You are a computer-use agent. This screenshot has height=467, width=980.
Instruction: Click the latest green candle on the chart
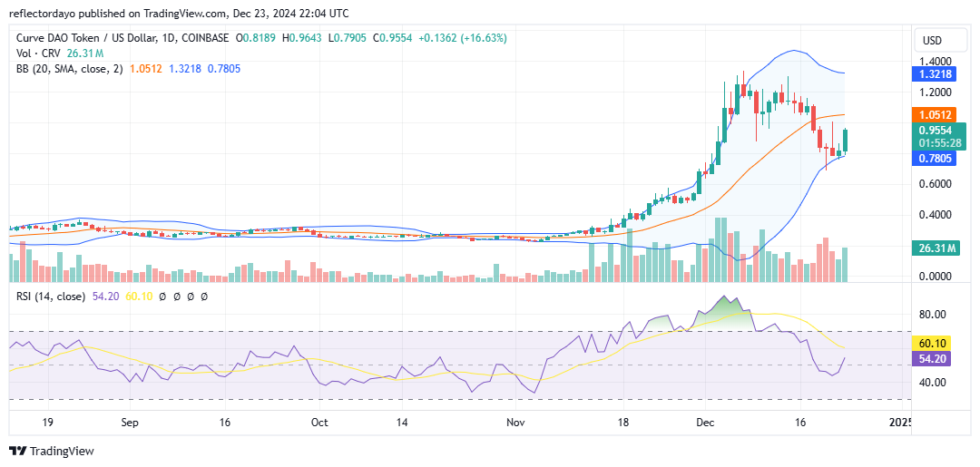click(846, 141)
